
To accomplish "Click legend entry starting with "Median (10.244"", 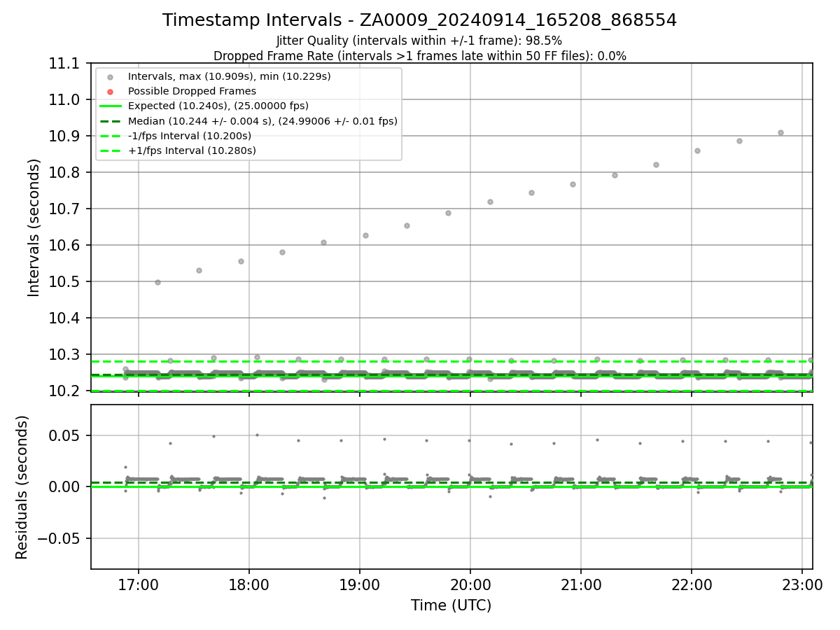I will [262, 121].
